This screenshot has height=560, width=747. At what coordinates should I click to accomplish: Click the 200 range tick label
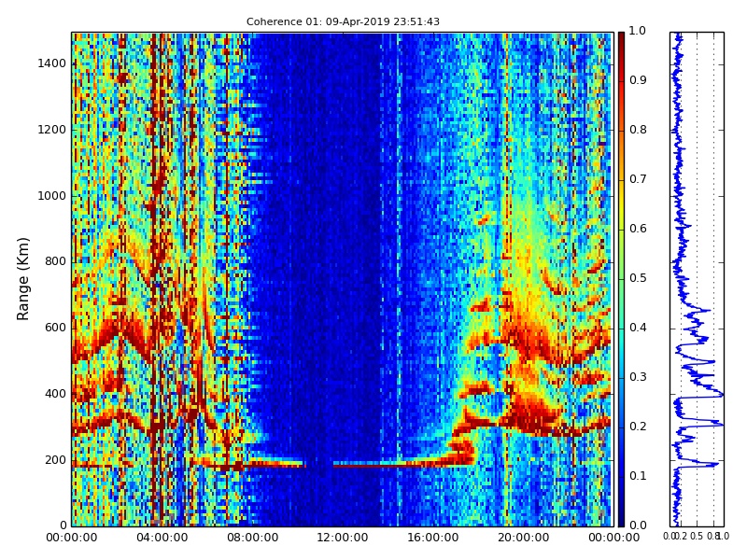(x=55, y=460)
